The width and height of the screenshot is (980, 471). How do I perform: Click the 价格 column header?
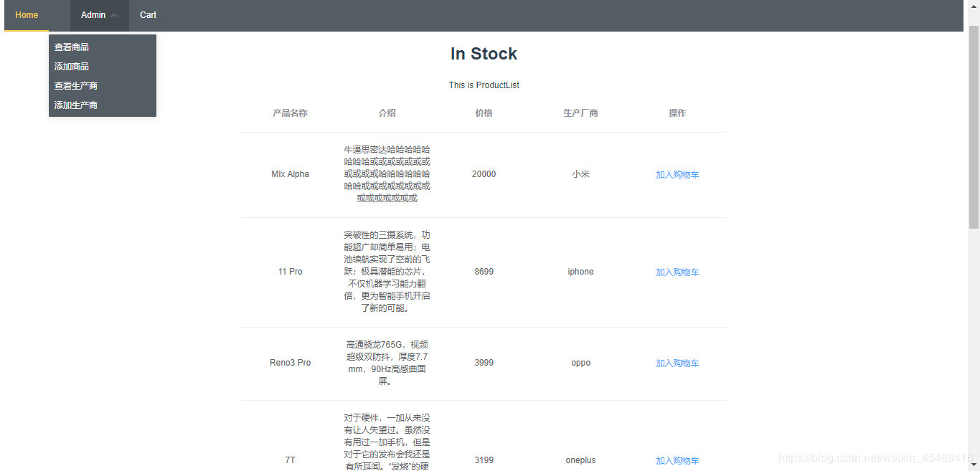click(x=484, y=113)
